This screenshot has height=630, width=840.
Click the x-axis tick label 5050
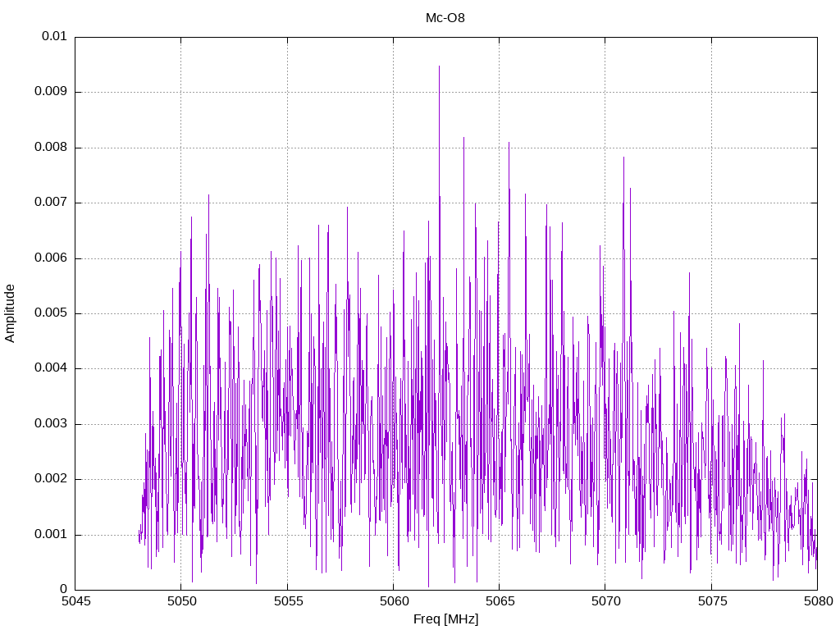point(181,601)
